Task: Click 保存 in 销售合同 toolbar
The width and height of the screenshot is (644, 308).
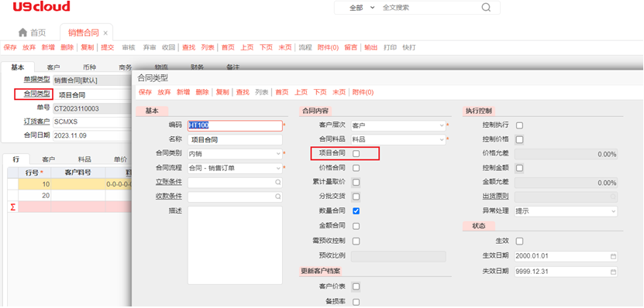Action: click(10, 47)
